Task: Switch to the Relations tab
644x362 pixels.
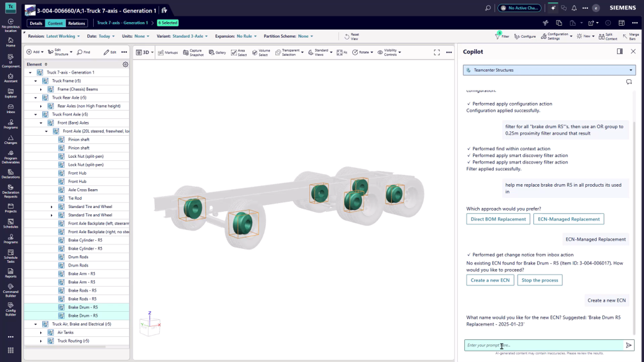Action: [76, 23]
